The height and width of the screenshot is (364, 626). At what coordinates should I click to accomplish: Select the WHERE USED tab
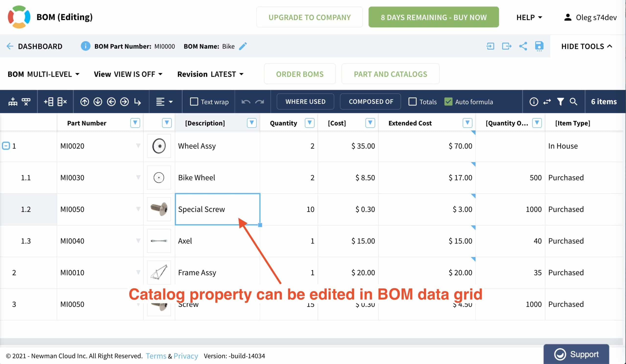[305, 102]
